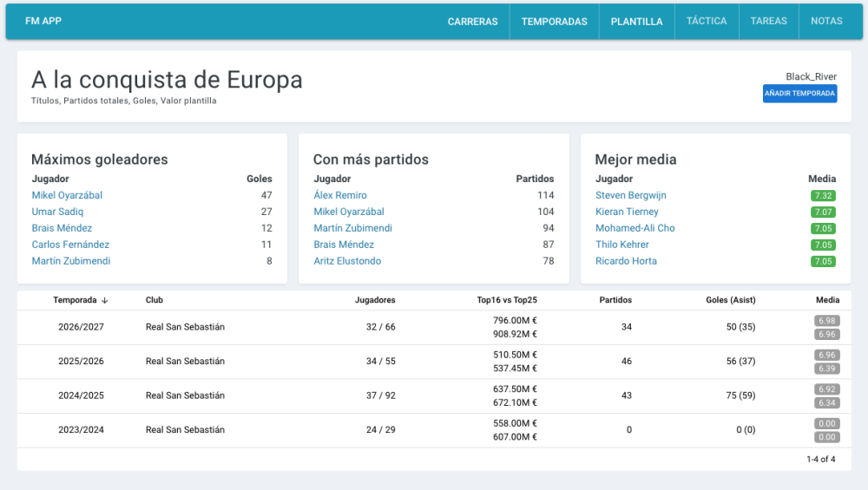Click the Temporada sort arrow icon
The width and height of the screenshot is (868, 490).
[105, 300]
